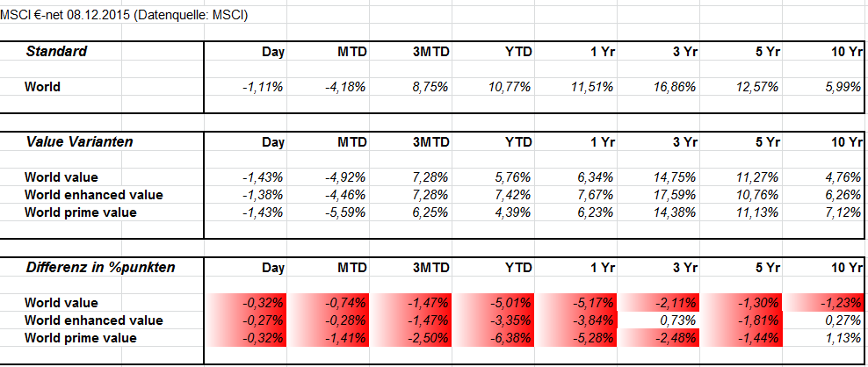Click "World prime value" label in Differenz table
868x367 pixels.
click(x=81, y=338)
